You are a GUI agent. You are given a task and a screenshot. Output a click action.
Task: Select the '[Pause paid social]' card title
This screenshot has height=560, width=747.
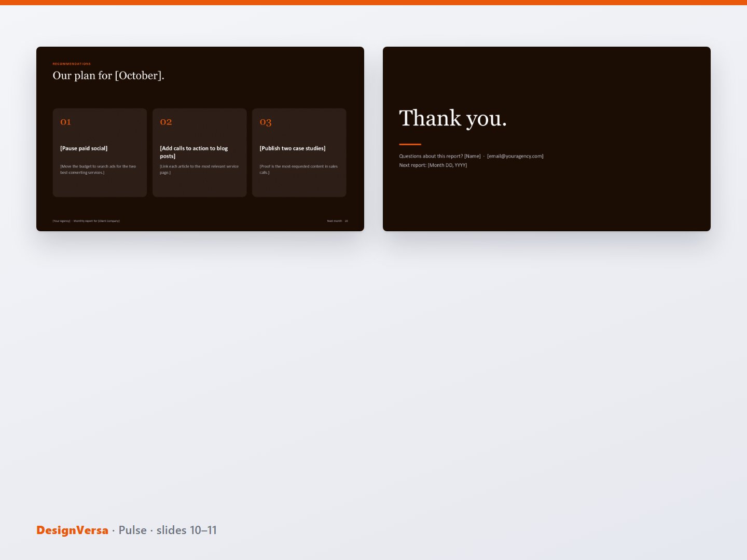pyautogui.click(x=84, y=148)
